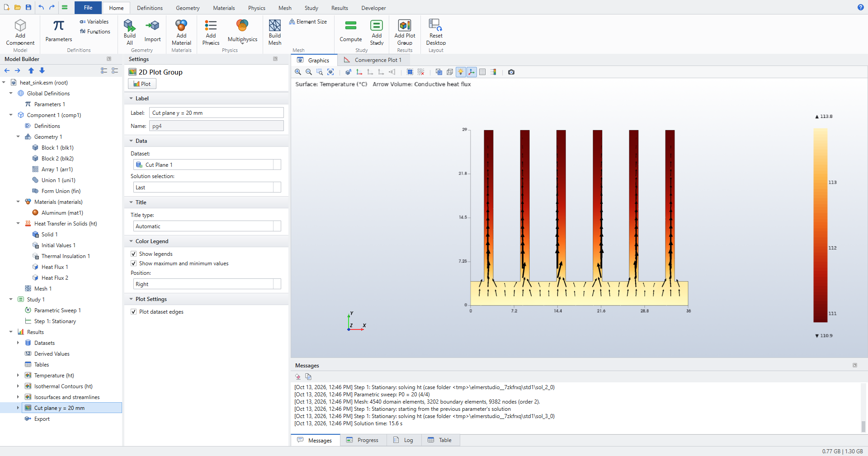This screenshot has width=868, height=456.
Task: Show the color legend toolbar icon
Action: click(493, 72)
